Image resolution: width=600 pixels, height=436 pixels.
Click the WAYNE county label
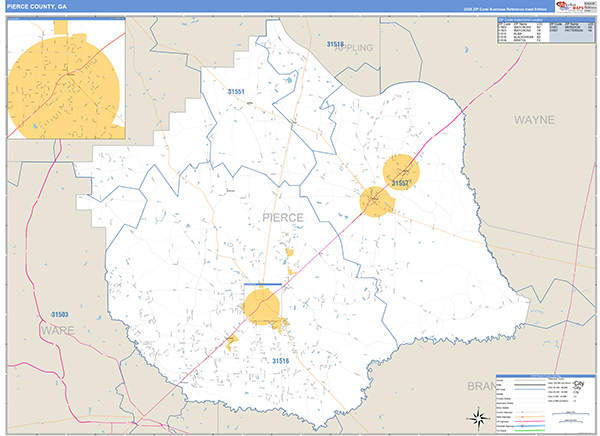(x=534, y=120)
